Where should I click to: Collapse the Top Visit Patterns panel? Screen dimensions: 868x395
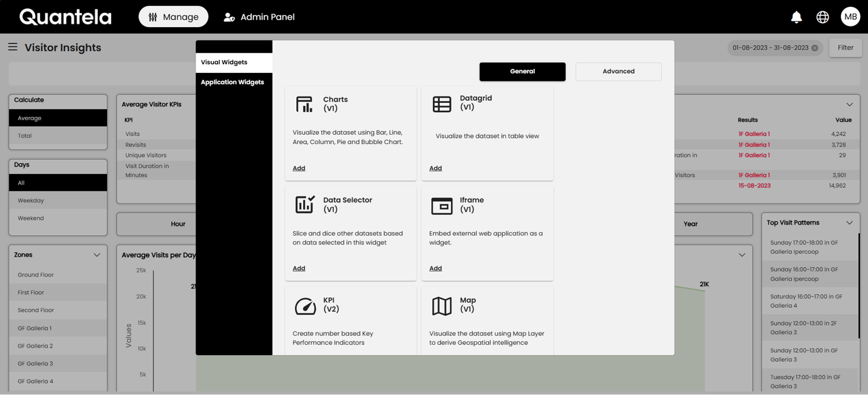click(x=849, y=223)
